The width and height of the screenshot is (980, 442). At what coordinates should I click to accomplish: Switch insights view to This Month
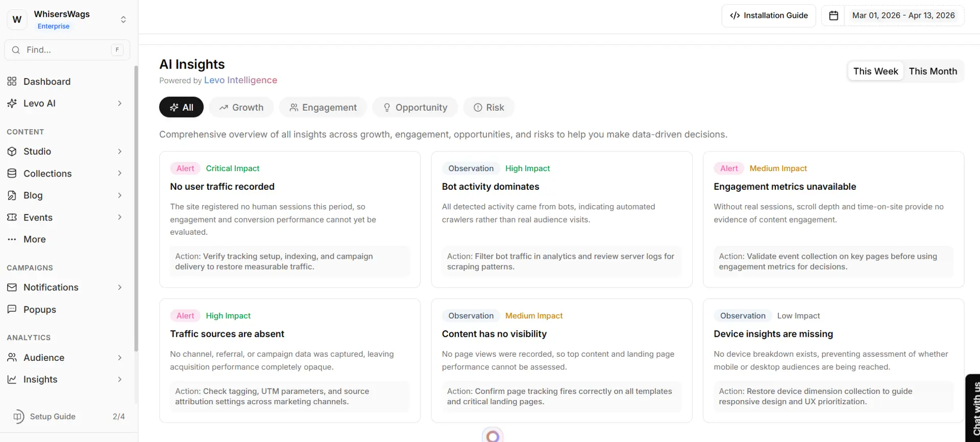coord(933,71)
